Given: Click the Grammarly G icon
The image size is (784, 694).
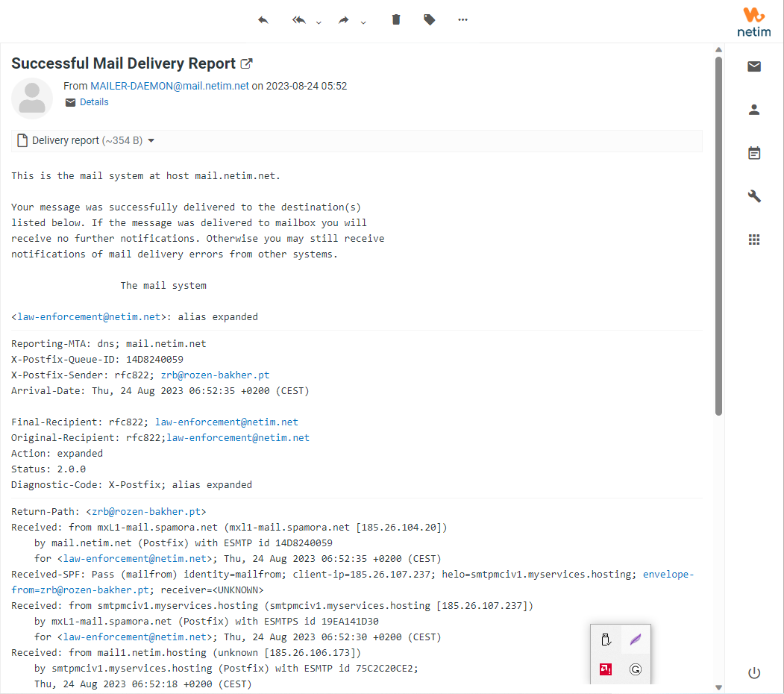Looking at the screenshot, I should pos(636,669).
